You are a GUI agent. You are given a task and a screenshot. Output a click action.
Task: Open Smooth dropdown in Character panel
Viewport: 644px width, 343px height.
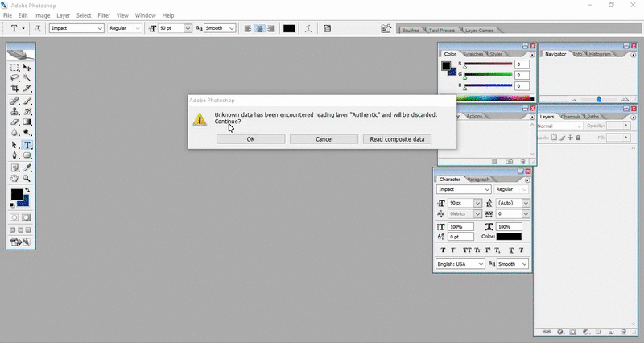525,264
